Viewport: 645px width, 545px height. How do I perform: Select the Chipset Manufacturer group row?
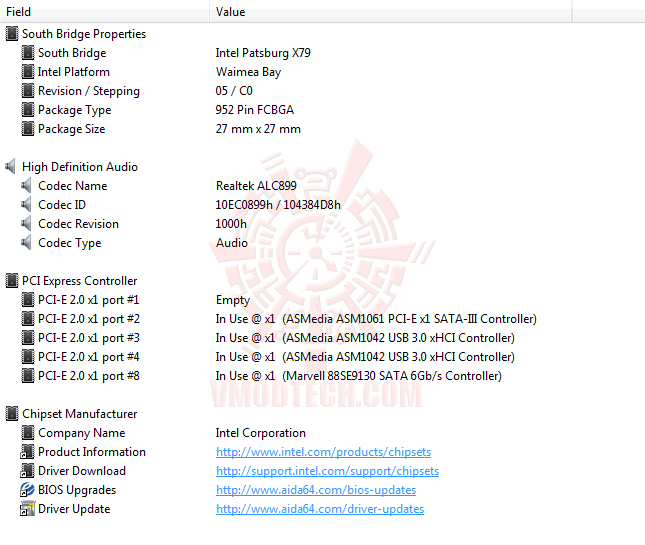[x=80, y=413]
